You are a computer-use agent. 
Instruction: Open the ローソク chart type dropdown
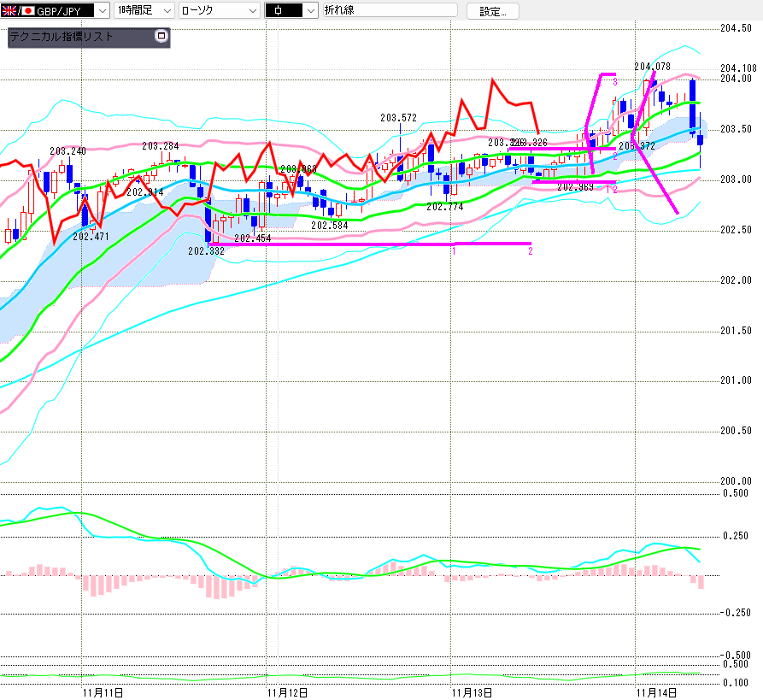219,11
